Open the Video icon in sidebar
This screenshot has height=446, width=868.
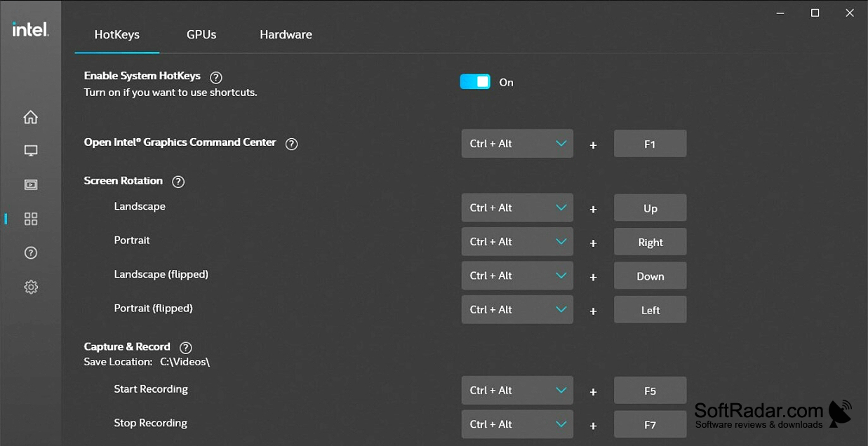31,185
